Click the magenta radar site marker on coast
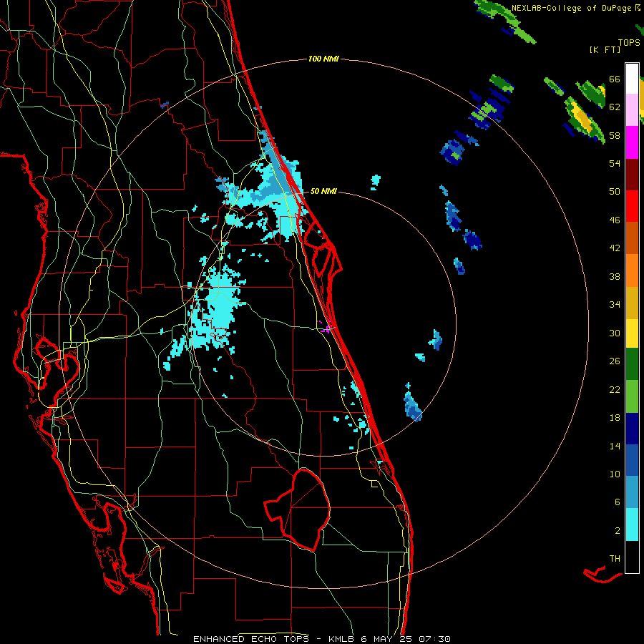644x644 pixels. 325,327
